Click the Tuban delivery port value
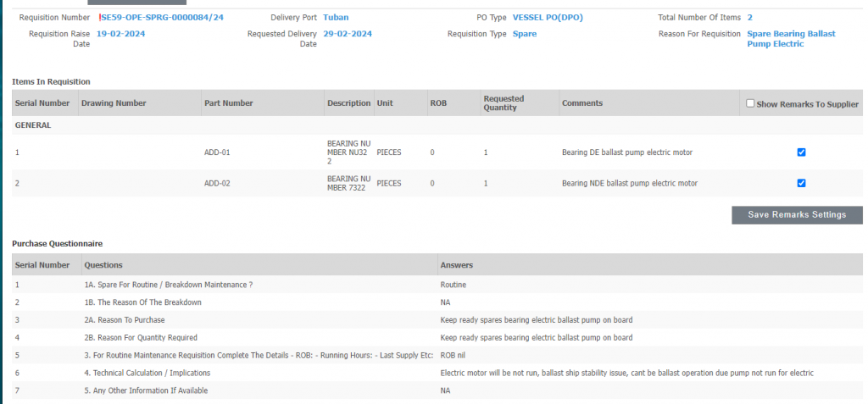The width and height of the screenshot is (868, 404). pos(336,17)
